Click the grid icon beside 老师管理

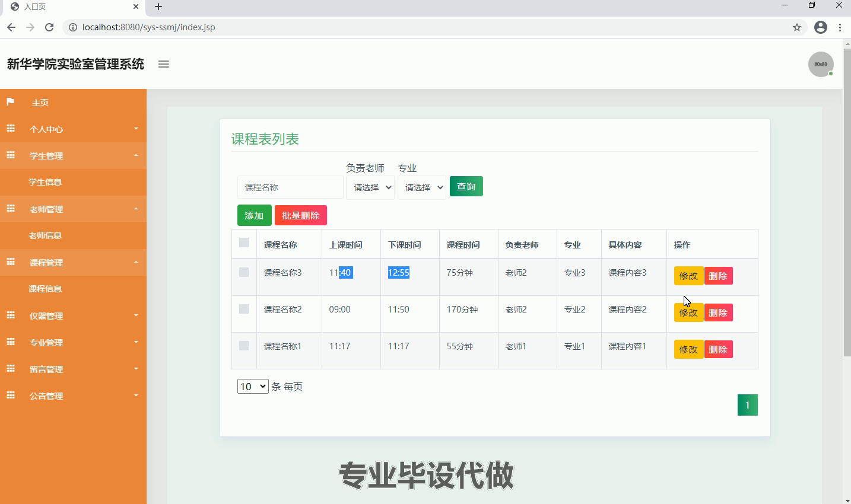coord(11,209)
